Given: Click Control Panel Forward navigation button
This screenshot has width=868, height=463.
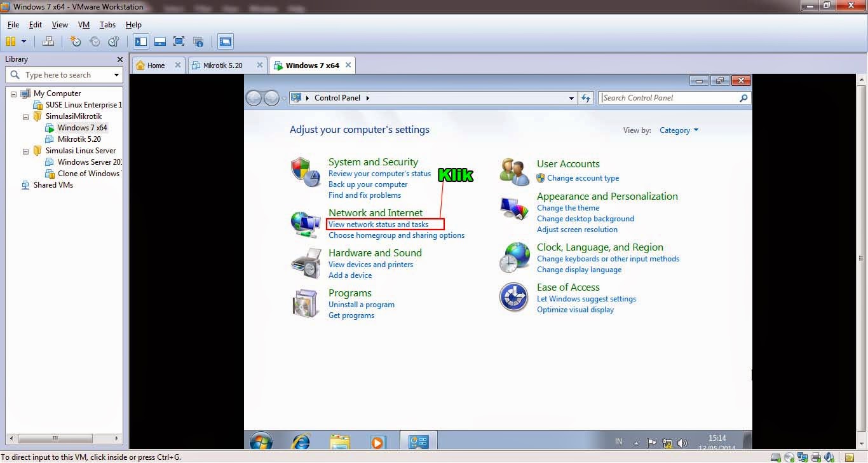Looking at the screenshot, I should tap(271, 98).
